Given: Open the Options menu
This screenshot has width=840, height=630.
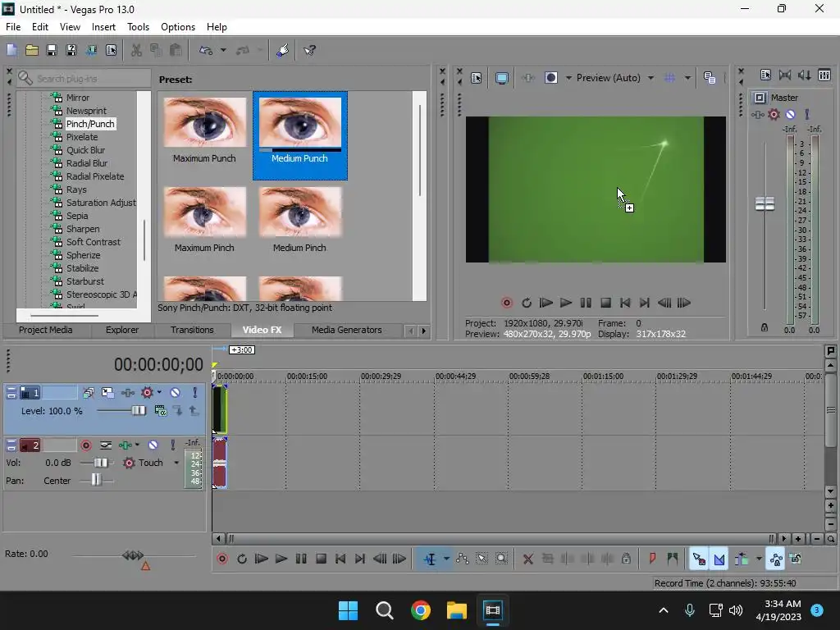Looking at the screenshot, I should click(x=178, y=27).
